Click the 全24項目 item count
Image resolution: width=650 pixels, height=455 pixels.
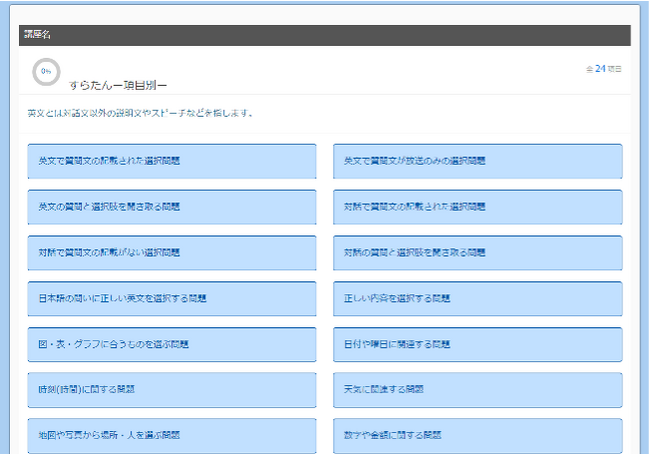(x=603, y=69)
